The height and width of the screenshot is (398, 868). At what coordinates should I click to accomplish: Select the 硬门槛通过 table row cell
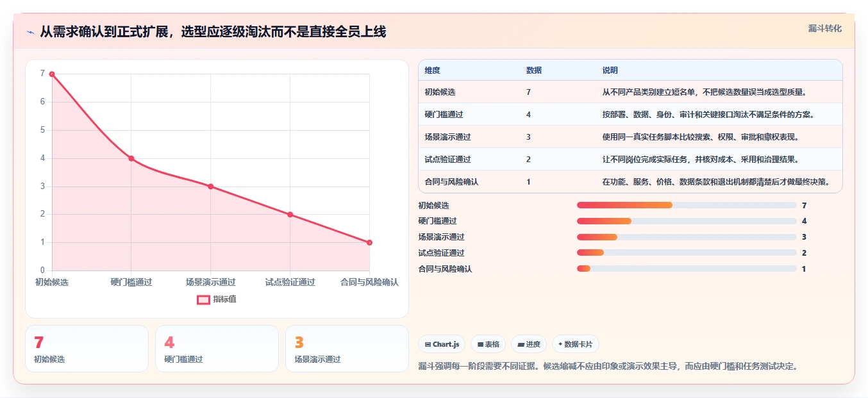click(444, 115)
